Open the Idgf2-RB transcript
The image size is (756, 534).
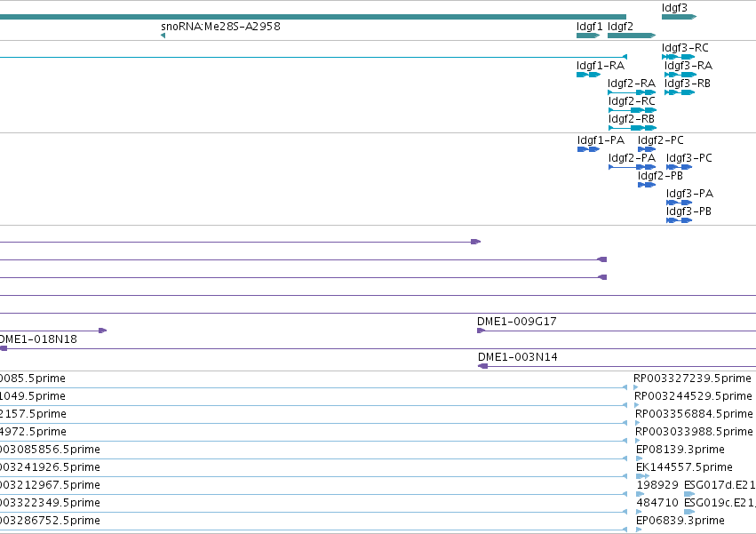click(x=633, y=128)
